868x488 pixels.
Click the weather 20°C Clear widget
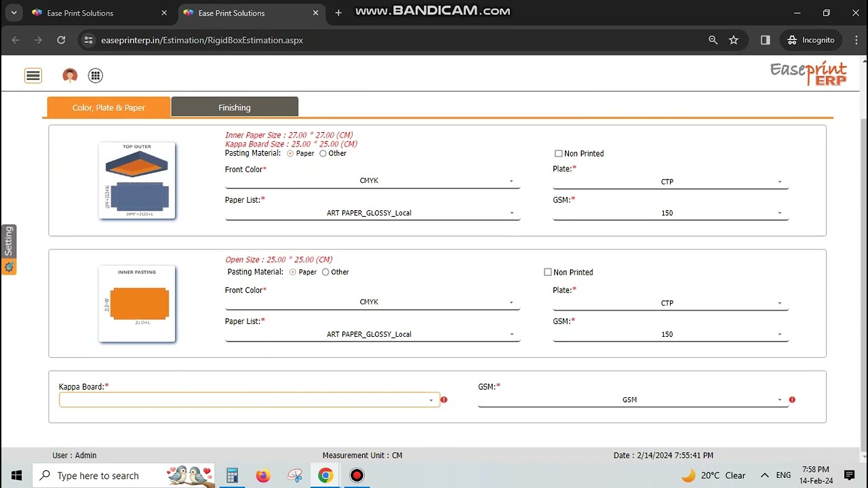tap(713, 475)
